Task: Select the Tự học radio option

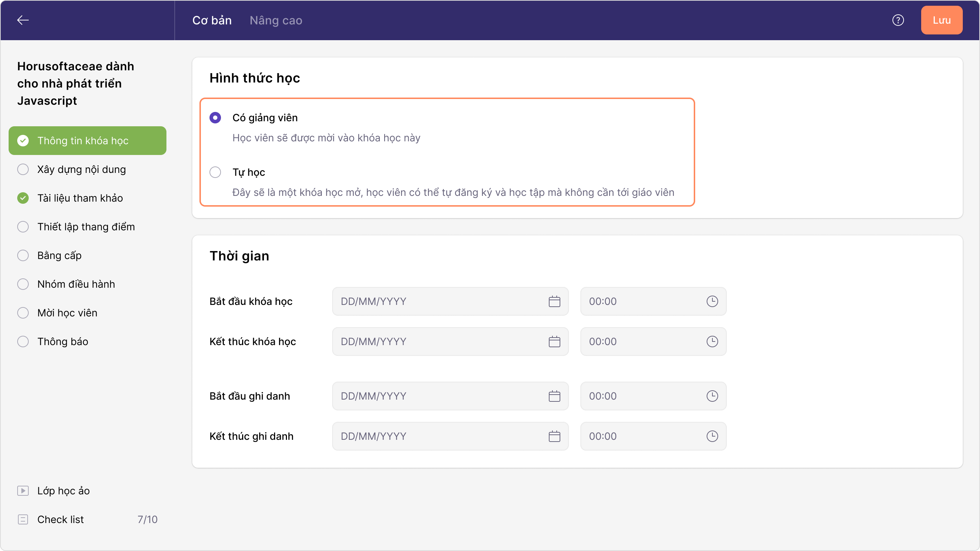Action: (215, 173)
